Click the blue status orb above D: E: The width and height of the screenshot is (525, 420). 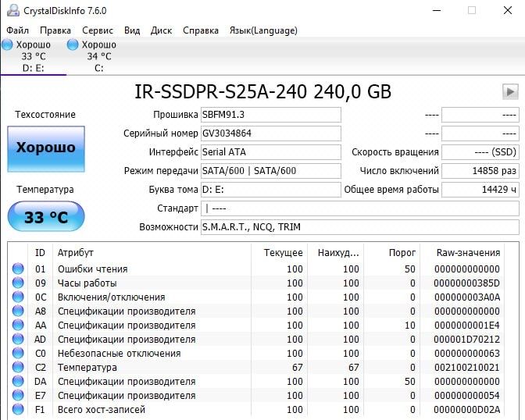tap(7, 44)
